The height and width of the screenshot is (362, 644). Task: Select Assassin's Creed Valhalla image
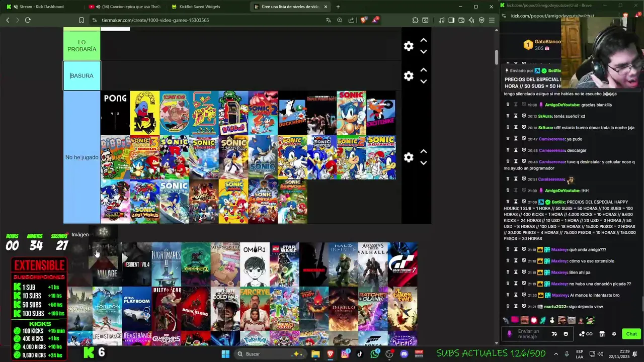coord(373,264)
